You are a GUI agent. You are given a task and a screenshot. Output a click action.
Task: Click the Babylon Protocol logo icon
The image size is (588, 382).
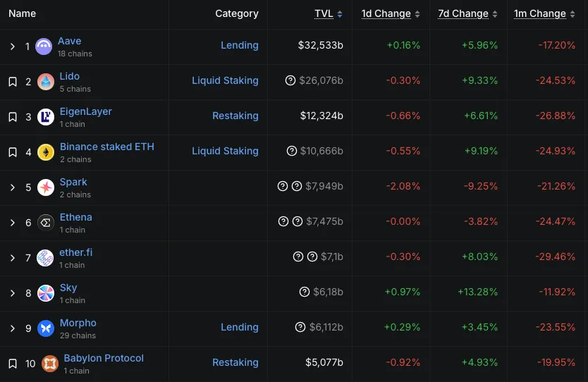point(49,364)
